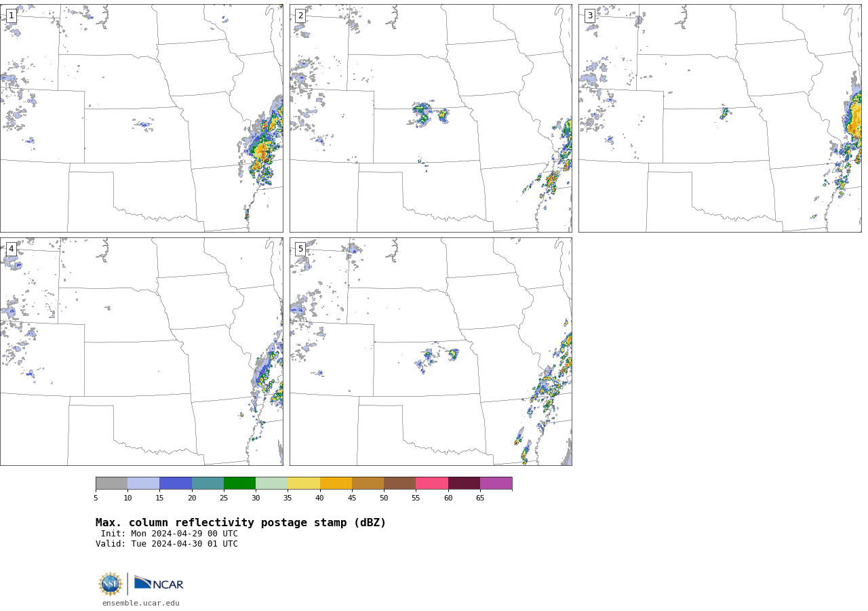Click the colorbar tick label 20
Screen dimensions: 868x611
click(x=192, y=498)
